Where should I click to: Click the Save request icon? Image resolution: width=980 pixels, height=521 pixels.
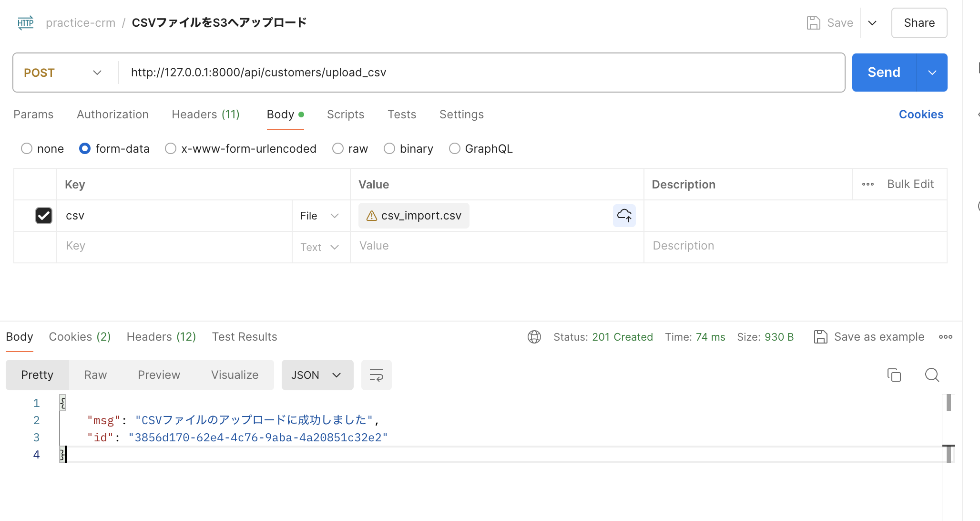click(x=813, y=22)
